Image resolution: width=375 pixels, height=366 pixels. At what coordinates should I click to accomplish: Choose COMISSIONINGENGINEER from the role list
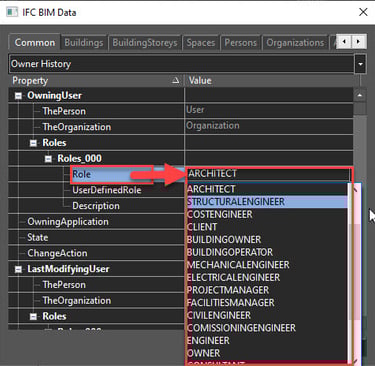tap(267, 328)
